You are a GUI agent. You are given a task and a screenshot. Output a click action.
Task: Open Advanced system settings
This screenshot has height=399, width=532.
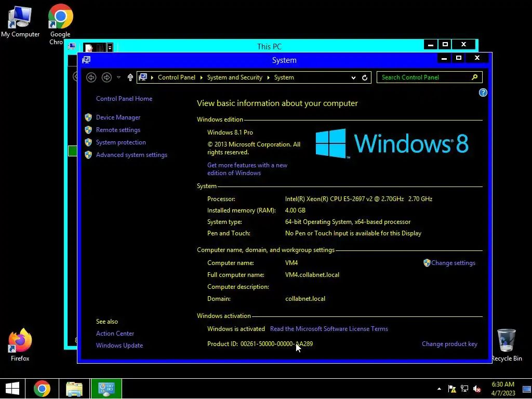pyautogui.click(x=131, y=155)
